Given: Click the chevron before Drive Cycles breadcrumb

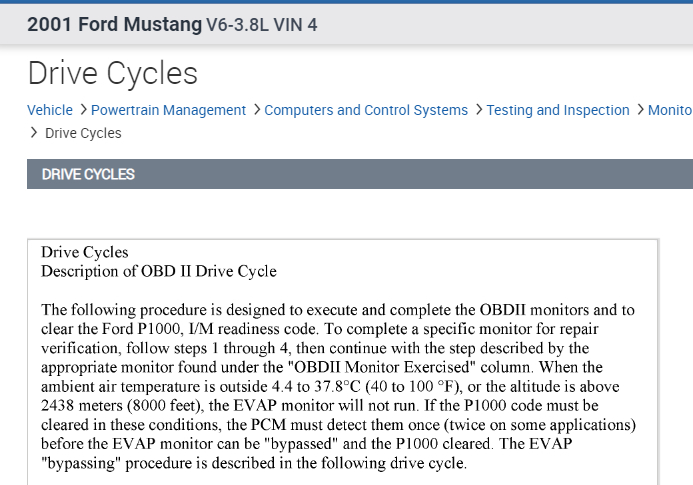Looking at the screenshot, I should [36, 133].
